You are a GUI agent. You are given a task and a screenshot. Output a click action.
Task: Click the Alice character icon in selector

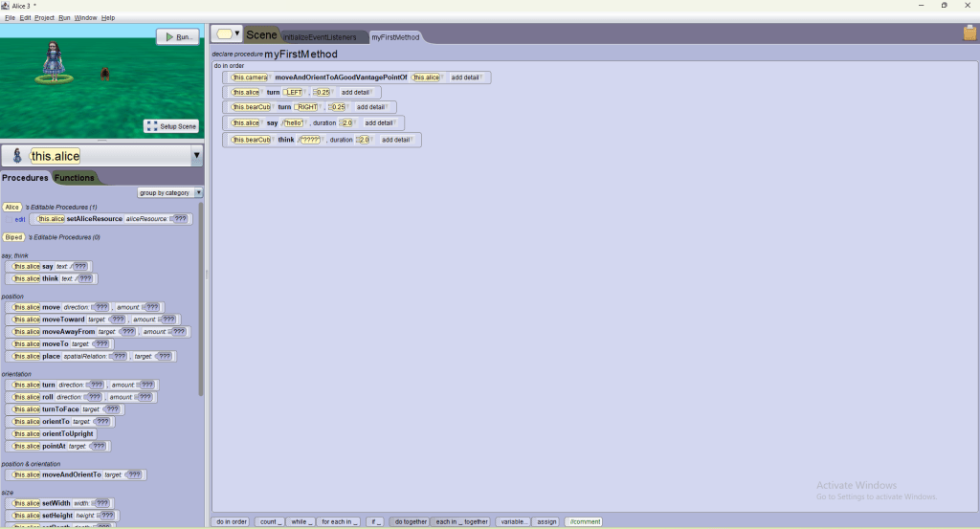coord(17,156)
